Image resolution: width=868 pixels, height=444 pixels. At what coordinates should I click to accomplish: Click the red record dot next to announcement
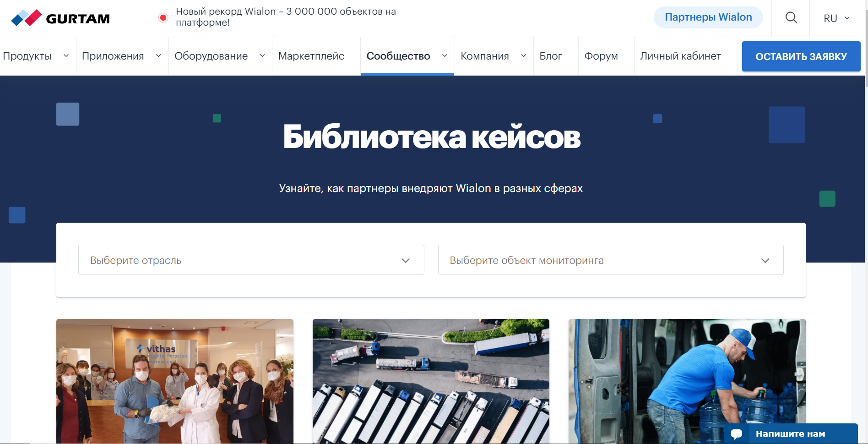point(163,16)
